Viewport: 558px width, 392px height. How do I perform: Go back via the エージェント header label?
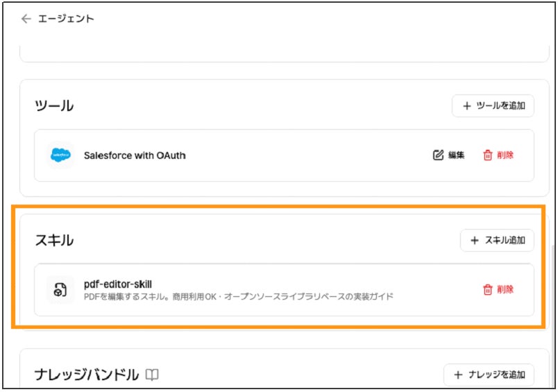(x=66, y=19)
